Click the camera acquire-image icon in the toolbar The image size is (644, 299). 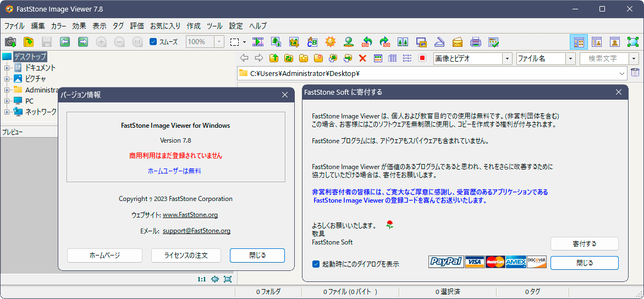tap(10, 41)
